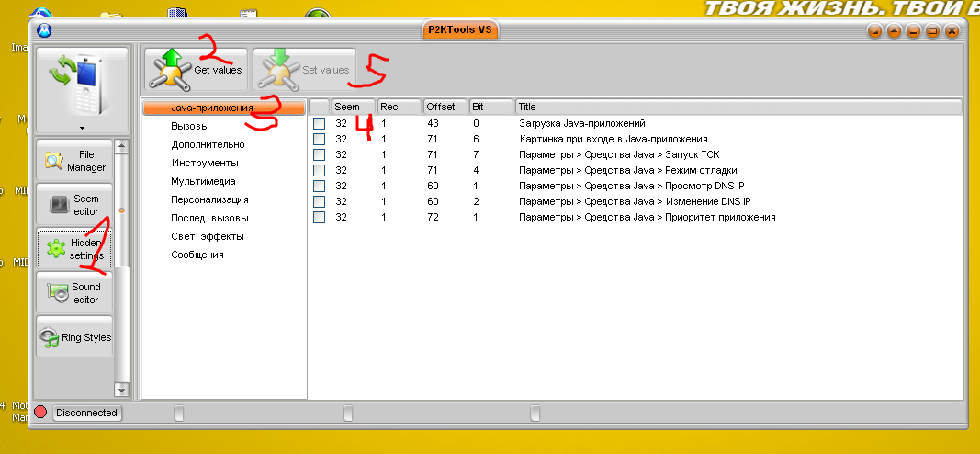Image resolution: width=980 pixels, height=454 pixels.
Task: Click the Motorola logo in title bar
Action: click(x=44, y=30)
